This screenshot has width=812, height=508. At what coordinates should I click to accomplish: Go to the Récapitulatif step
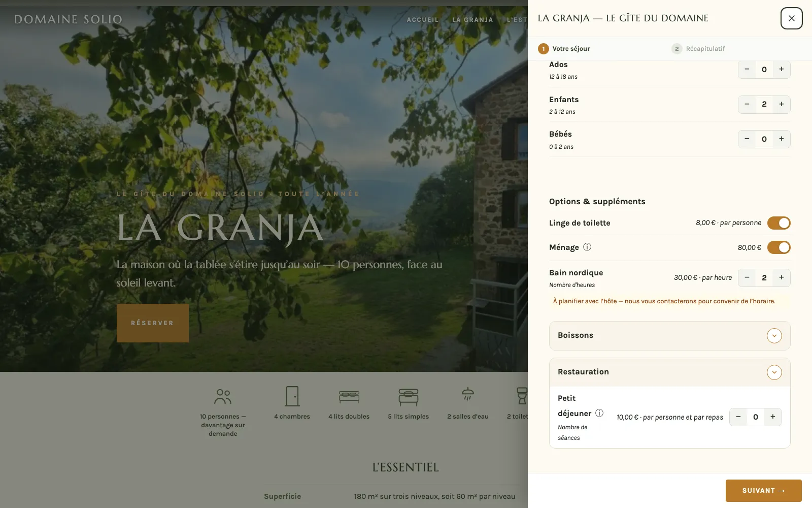(x=698, y=49)
